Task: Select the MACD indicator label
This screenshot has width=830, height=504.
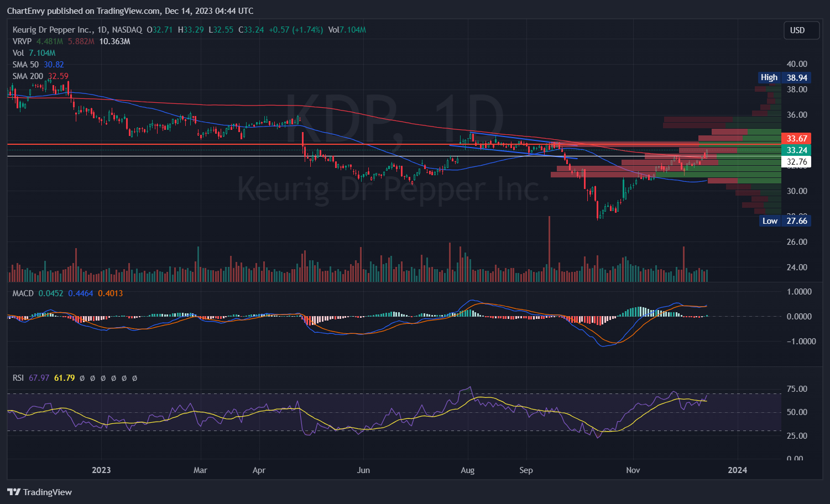Action: 23,293
